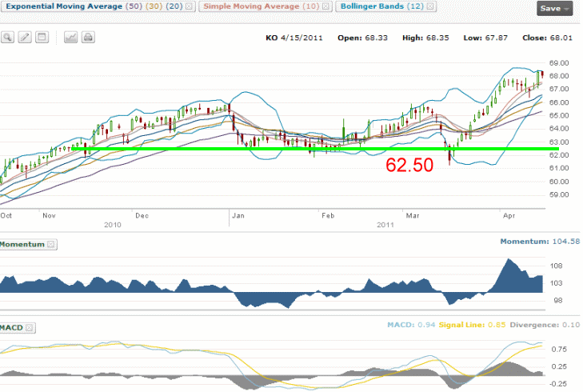Remove the Bollinger Bands indicator

tap(430, 6)
